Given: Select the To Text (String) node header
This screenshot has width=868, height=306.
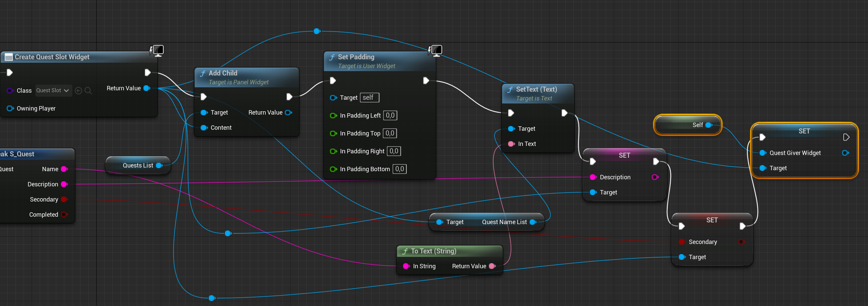Looking at the screenshot, I should [433, 251].
